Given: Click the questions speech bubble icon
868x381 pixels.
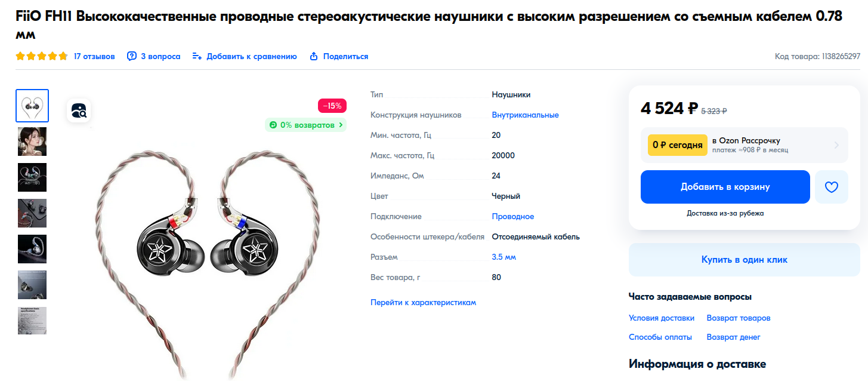Looking at the screenshot, I should click(x=132, y=56).
